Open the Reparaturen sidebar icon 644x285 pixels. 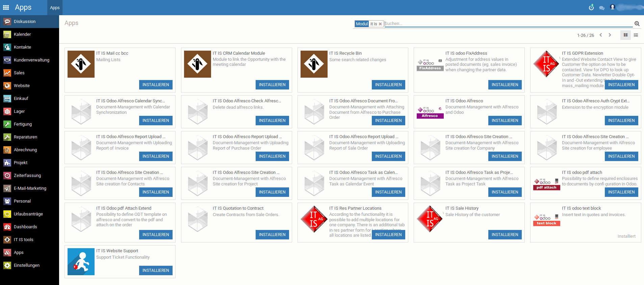[x=7, y=137]
